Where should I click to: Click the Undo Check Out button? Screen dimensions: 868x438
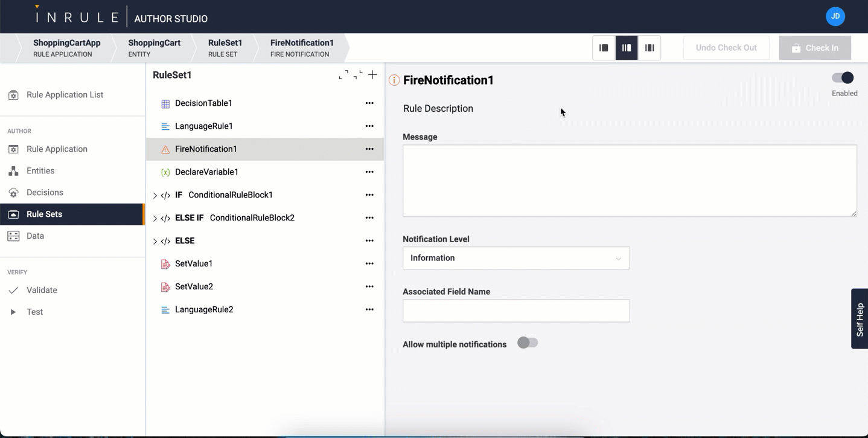[x=726, y=48]
